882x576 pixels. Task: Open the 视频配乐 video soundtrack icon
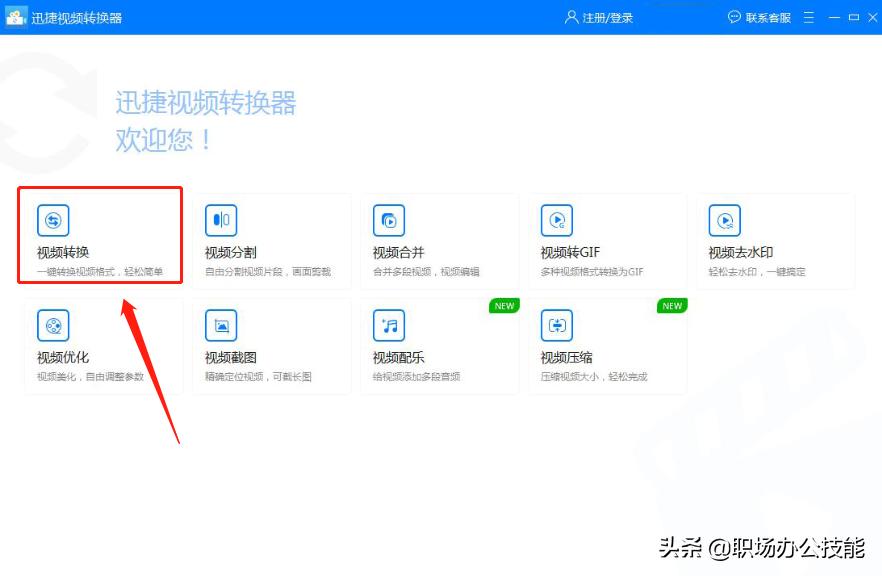[x=389, y=326]
